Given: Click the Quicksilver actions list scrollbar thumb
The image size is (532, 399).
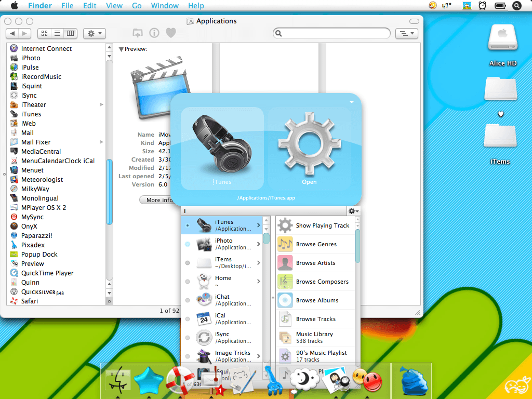Looking at the screenshot, I should [x=357, y=246].
